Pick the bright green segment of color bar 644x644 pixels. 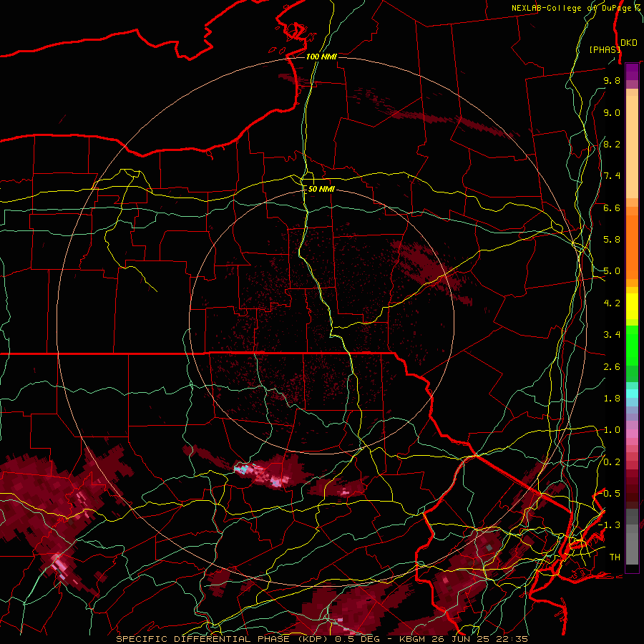click(632, 344)
